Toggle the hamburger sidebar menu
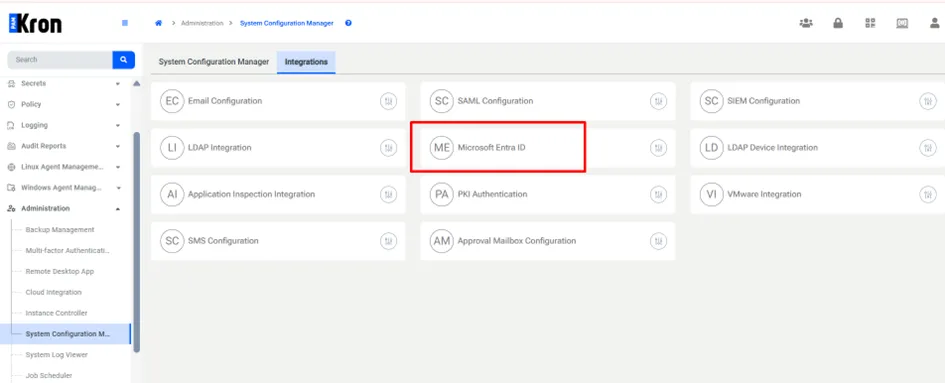The height and width of the screenshot is (383, 945). 125,23
